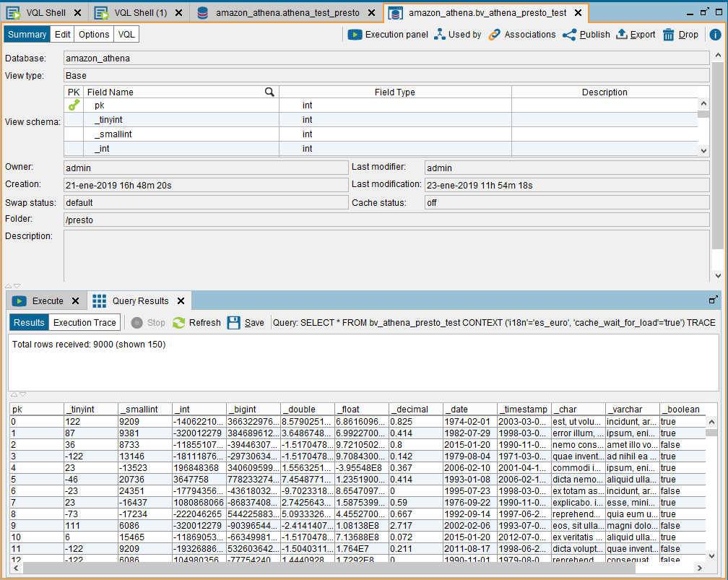Export the view
The height and width of the screenshot is (580, 728).
point(635,35)
